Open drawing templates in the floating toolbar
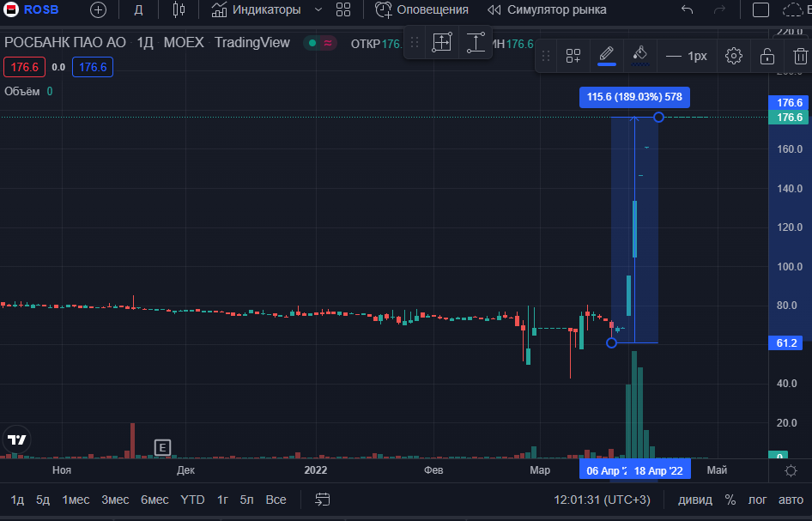 (573, 56)
